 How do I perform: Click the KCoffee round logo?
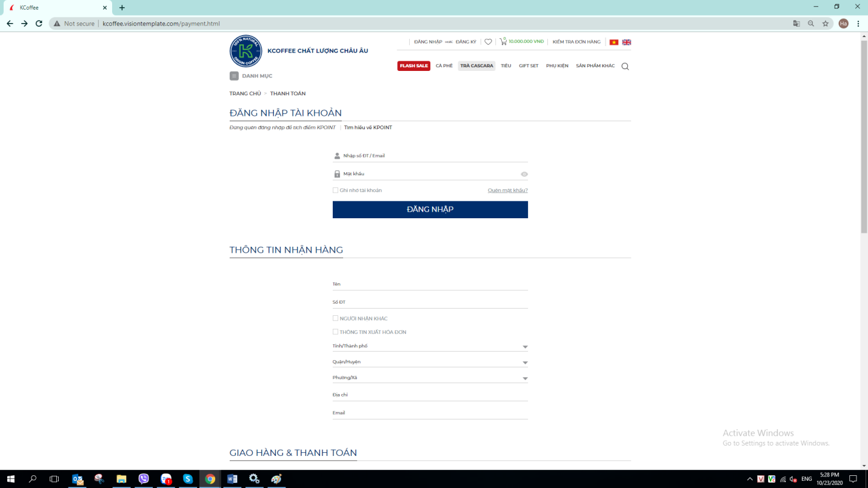pyautogui.click(x=245, y=51)
